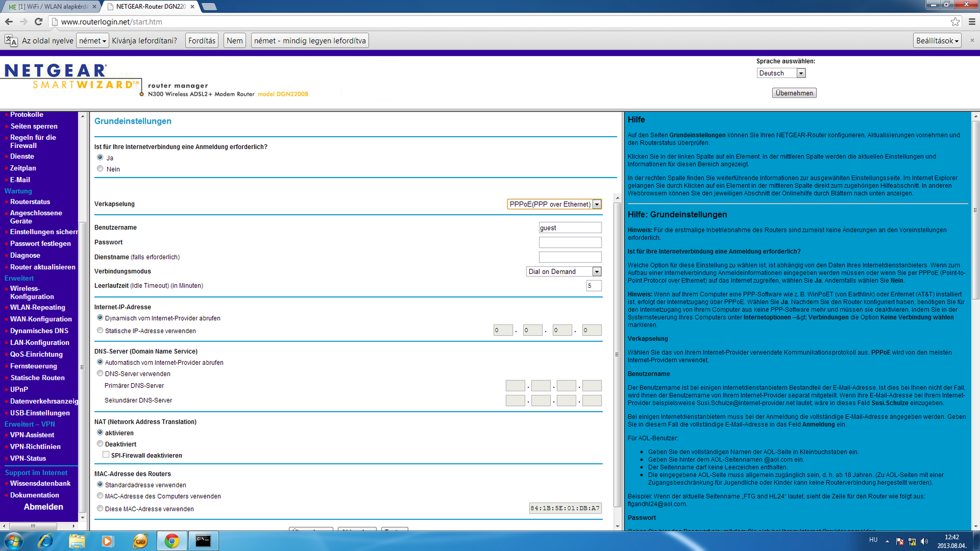Open the Chrome menu icon
Image resolution: width=980 pixels, height=551 pixels.
(972, 22)
